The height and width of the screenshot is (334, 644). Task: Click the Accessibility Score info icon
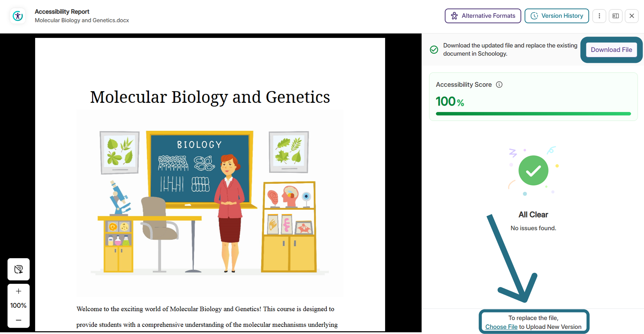click(499, 85)
